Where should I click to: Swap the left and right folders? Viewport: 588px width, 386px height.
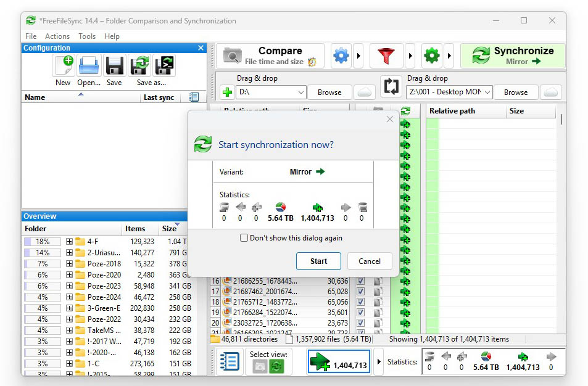[391, 86]
